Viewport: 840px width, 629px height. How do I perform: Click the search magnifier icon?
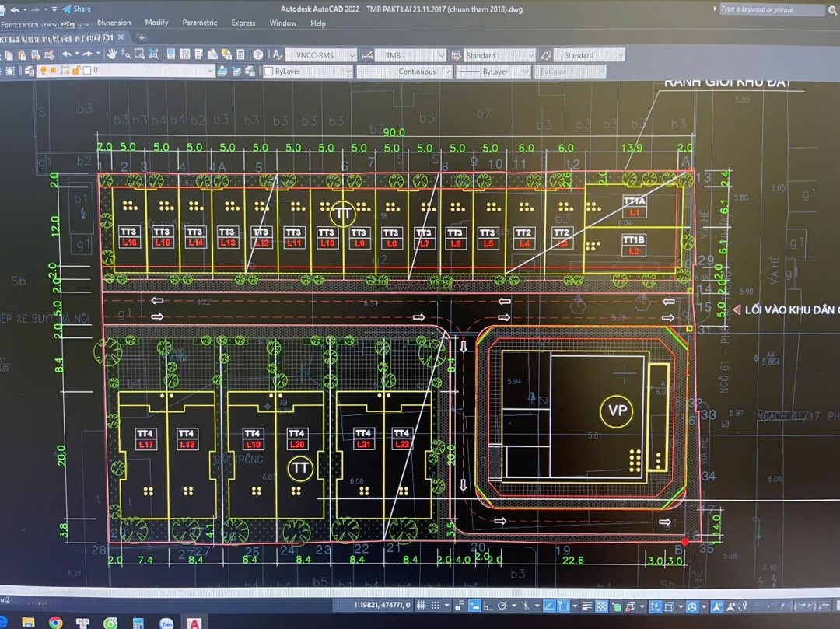(832, 9)
